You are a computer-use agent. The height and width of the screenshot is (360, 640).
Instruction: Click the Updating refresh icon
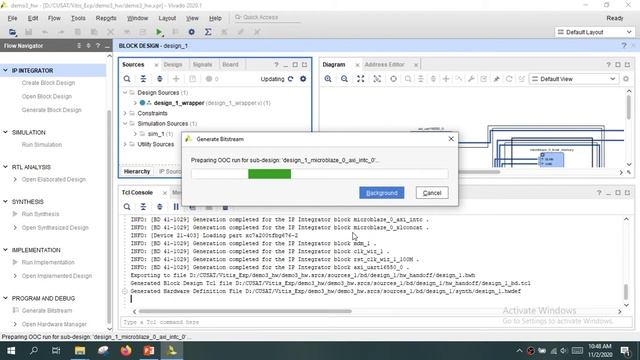point(291,79)
